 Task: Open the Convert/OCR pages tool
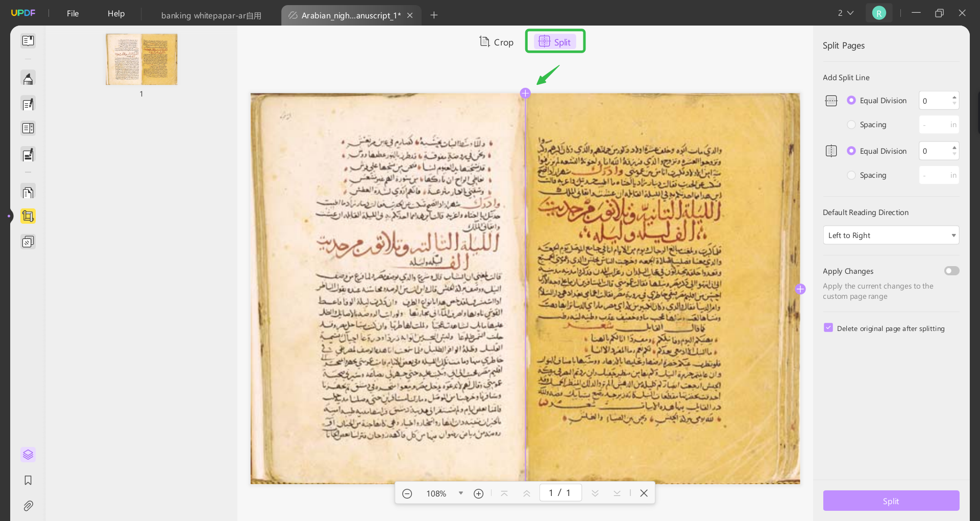click(28, 193)
